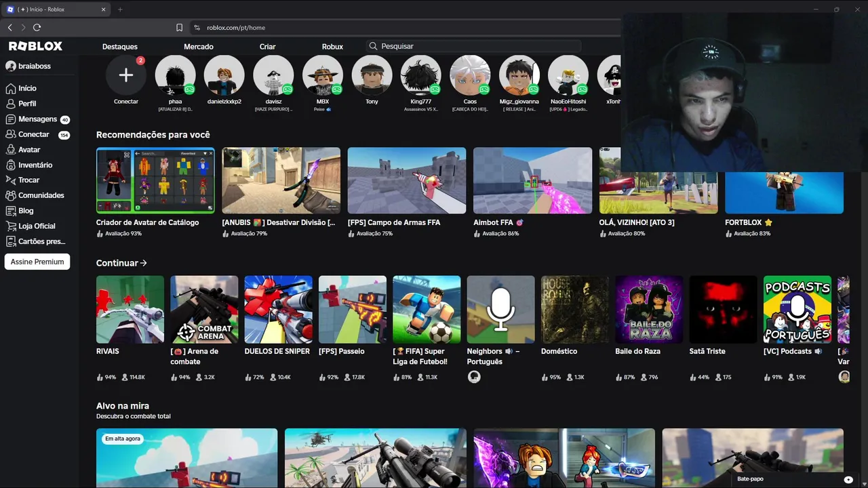The height and width of the screenshot is (488, 868).
Task: Open the Em alta agora game card
Action: pyautogui.click(x=186, y=458)
